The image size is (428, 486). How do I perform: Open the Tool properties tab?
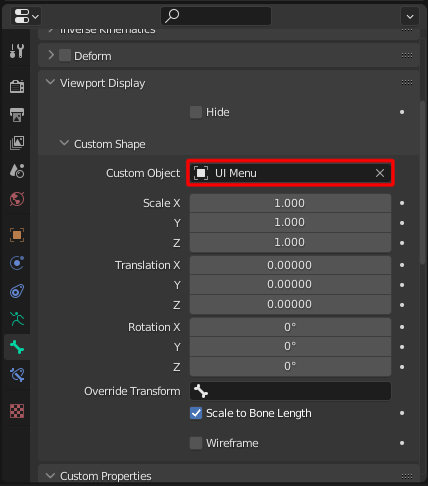pyautogui.click(x=17, y=51)
